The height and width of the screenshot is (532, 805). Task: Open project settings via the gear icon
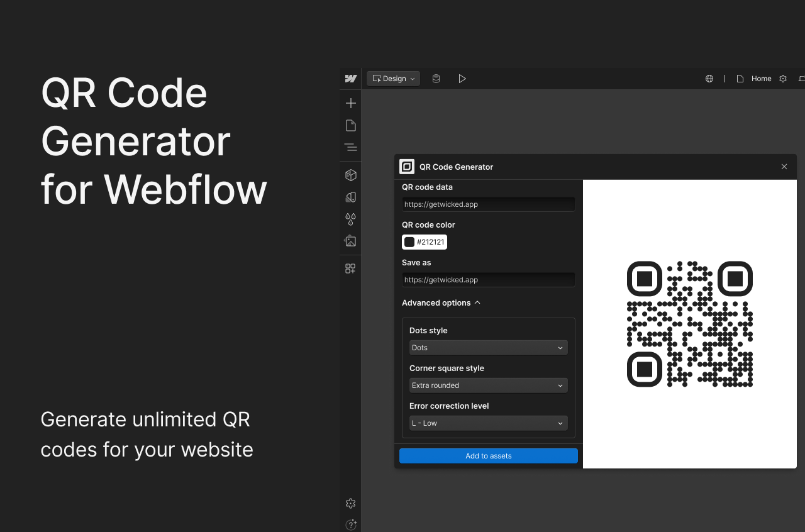[783, 78]
